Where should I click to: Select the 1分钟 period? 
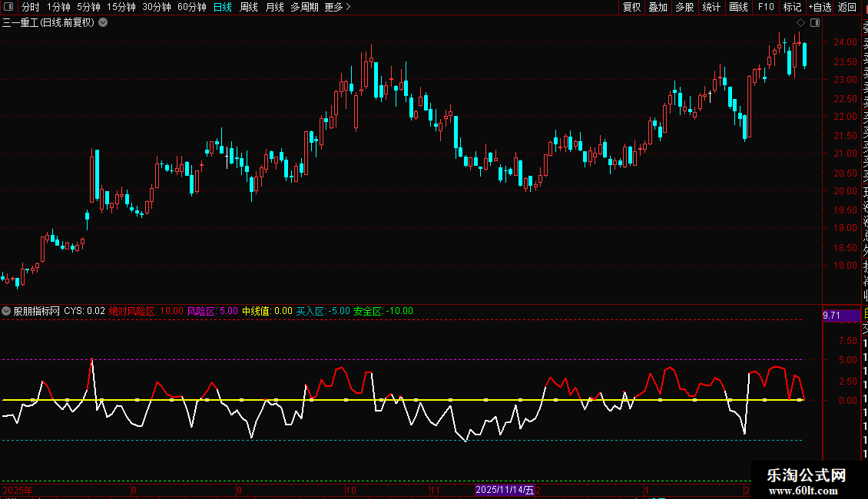[58, 7]
